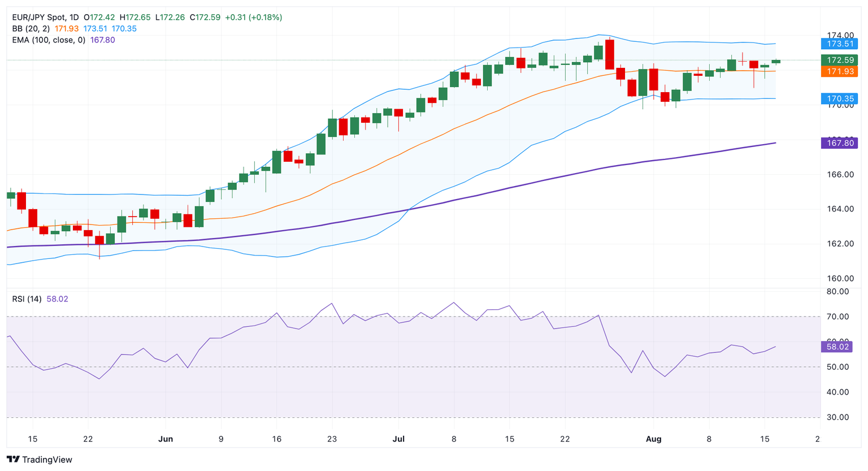Click the 160.00 price axis label
This screenshot has width=868, height=471.
pos(840,278)
